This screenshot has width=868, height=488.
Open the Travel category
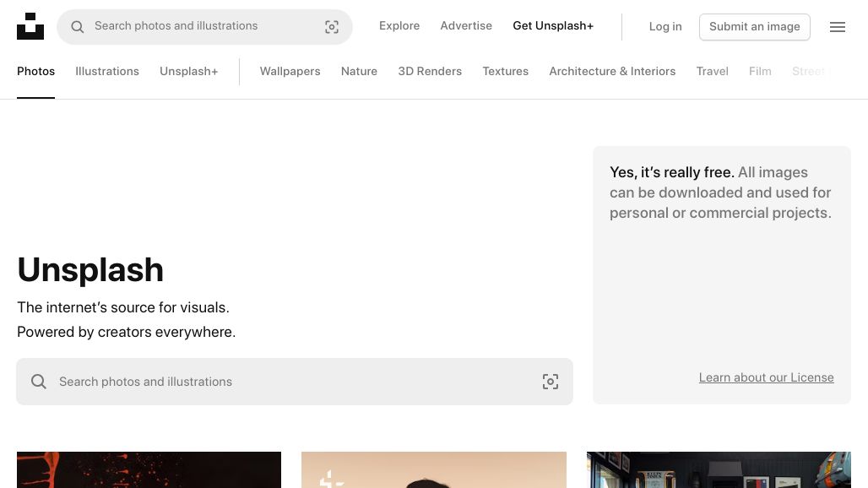(712, 72)
